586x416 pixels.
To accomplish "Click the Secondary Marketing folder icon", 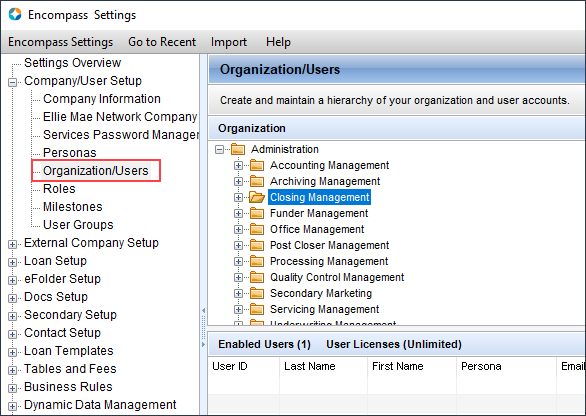I will pos(257,293).
